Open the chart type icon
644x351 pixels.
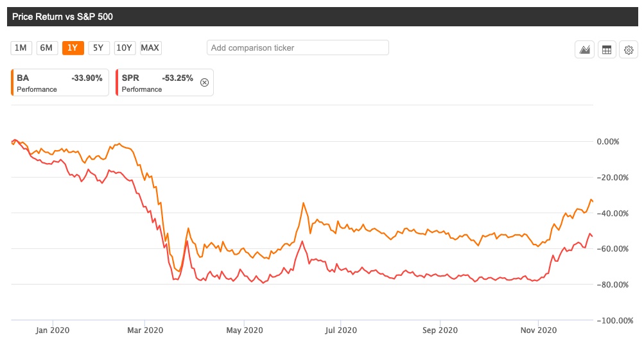(x=585, y=49)
